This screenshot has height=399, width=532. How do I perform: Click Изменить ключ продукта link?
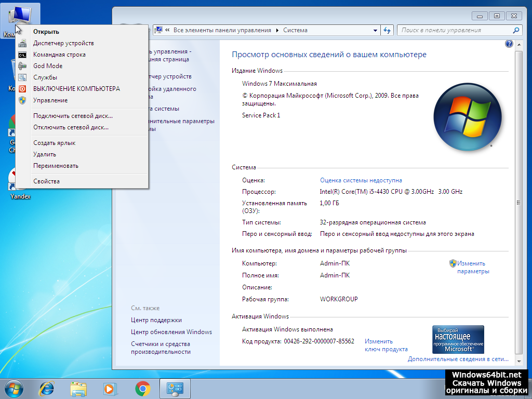(386, 345)
